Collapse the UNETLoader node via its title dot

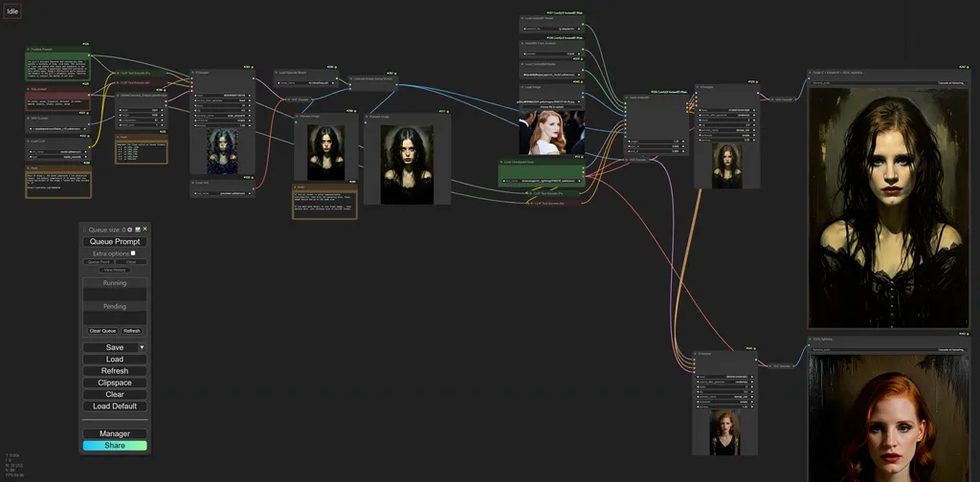click(28, 118)
